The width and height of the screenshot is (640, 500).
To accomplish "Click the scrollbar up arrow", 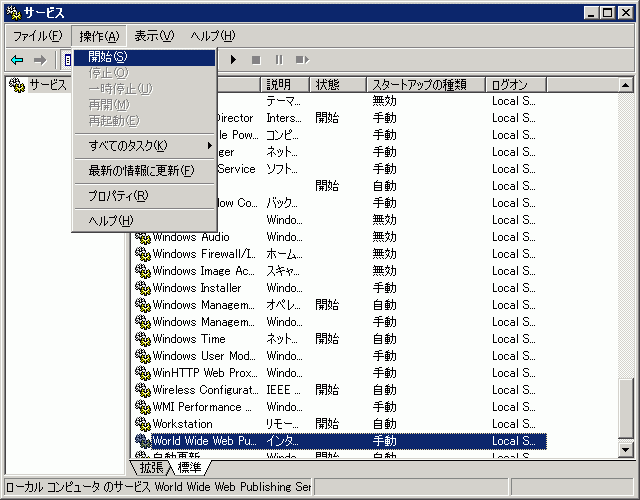I will 625,85.
